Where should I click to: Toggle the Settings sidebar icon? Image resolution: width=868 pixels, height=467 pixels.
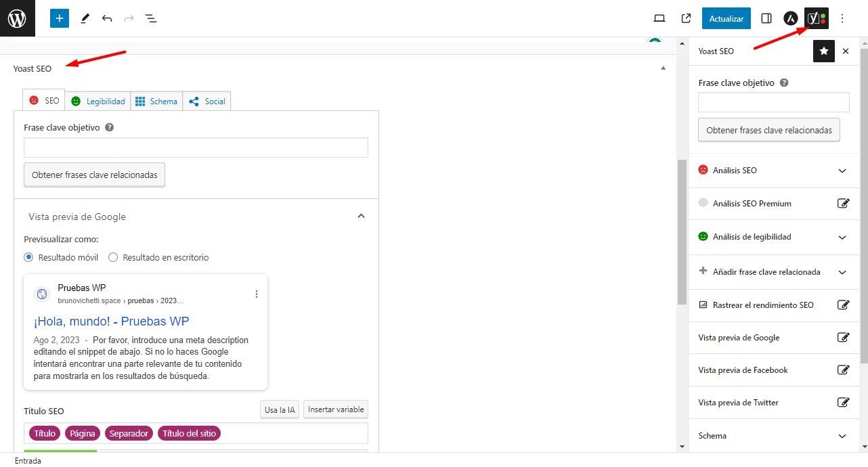point(766,18)
